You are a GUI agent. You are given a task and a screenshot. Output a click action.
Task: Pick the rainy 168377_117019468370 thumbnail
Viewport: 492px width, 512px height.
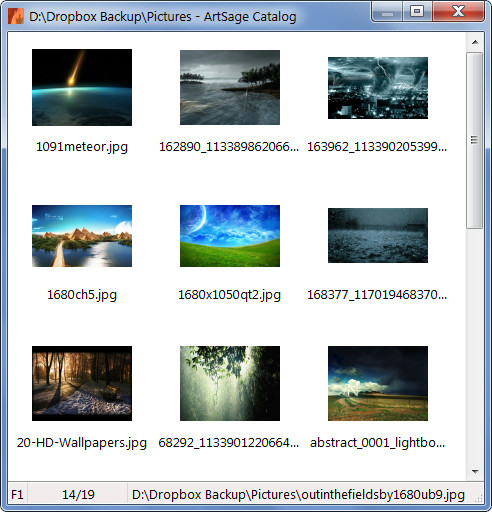pyautogui.click(x=378, y=235)
